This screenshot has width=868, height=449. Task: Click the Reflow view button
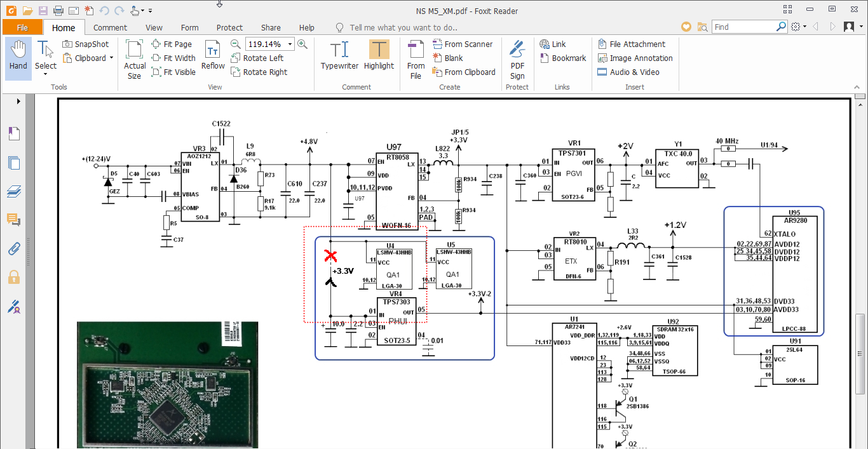pyautogui.click(x=213, y=55)
